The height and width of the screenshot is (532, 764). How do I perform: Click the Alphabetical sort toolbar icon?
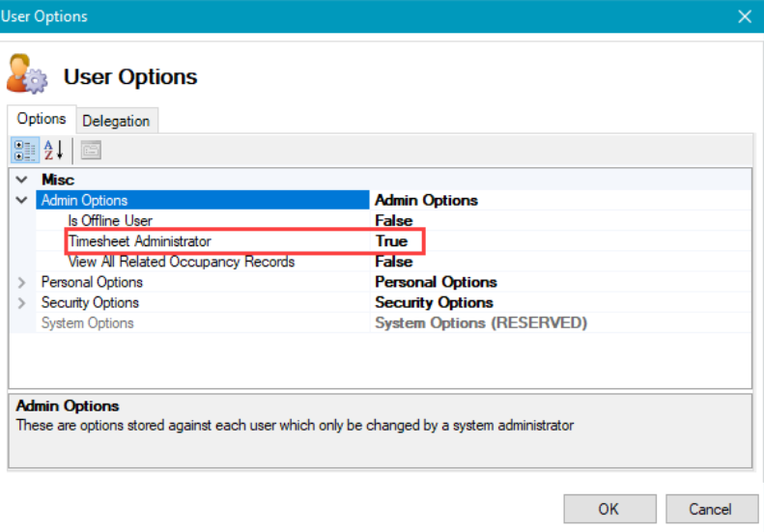click(x=53, y=150)
